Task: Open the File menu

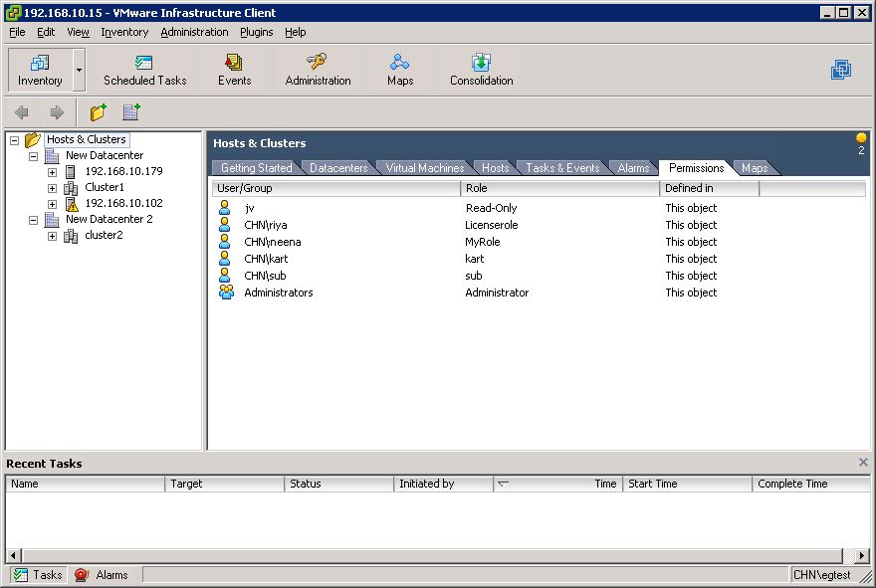Action: click(17, 32)
